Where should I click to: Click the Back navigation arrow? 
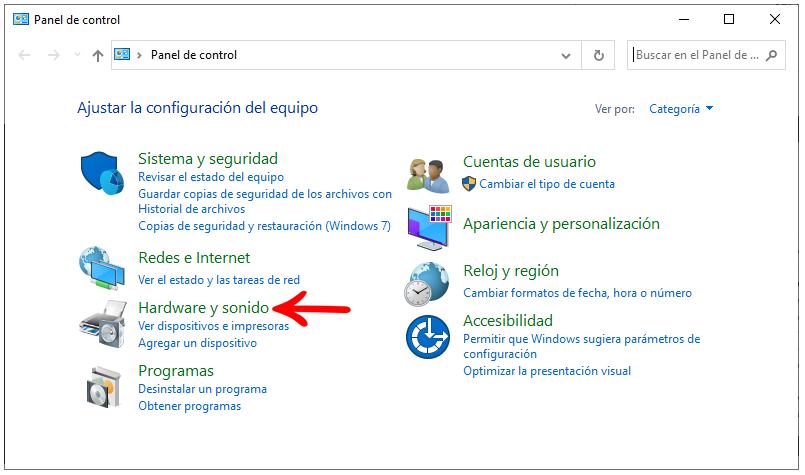point(24,55)
